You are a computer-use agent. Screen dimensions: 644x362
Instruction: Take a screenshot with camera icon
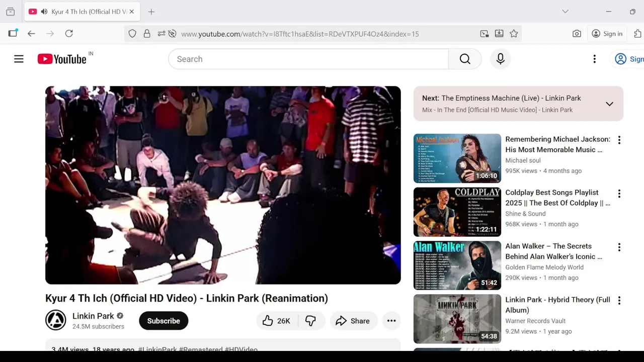[x=577, y=34]
